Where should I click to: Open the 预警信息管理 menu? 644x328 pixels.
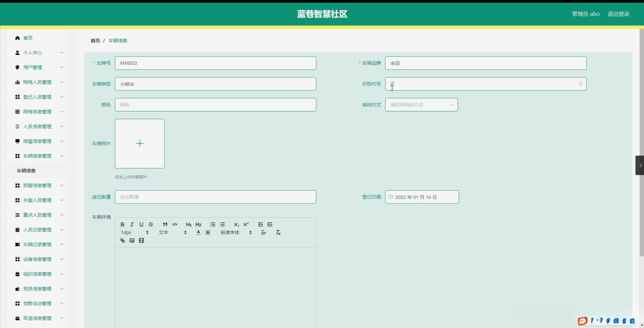[37, 186]
